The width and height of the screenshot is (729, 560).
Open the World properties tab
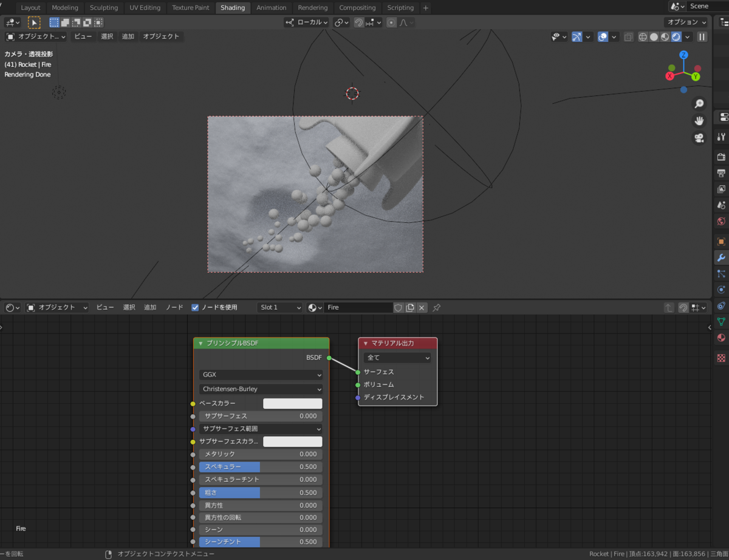pos(721,221)
